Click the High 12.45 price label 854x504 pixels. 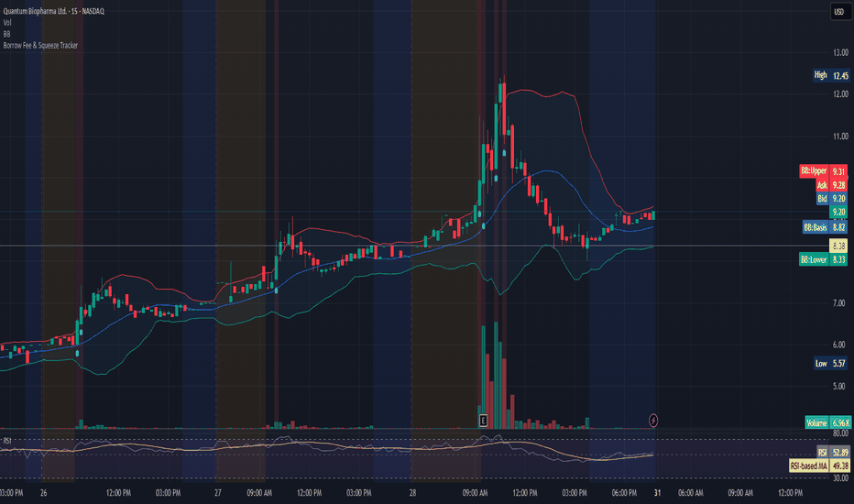tap(831, 75)
